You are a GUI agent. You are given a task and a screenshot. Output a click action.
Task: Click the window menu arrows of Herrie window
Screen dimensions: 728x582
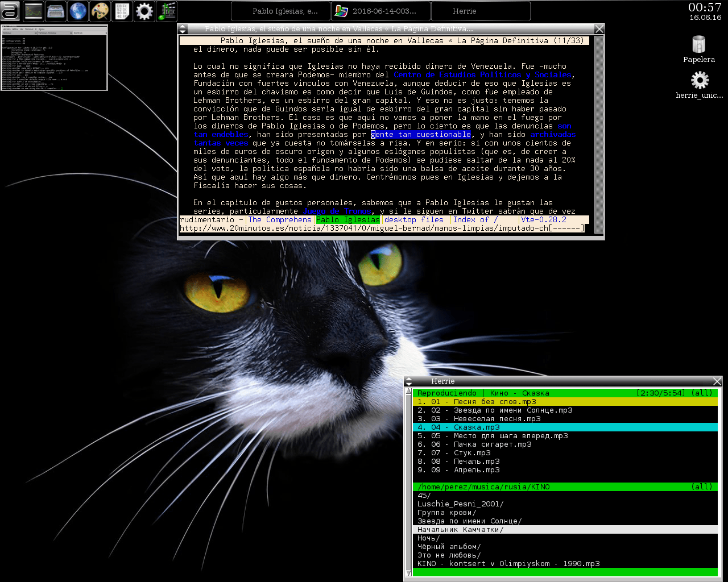(409, 381)
